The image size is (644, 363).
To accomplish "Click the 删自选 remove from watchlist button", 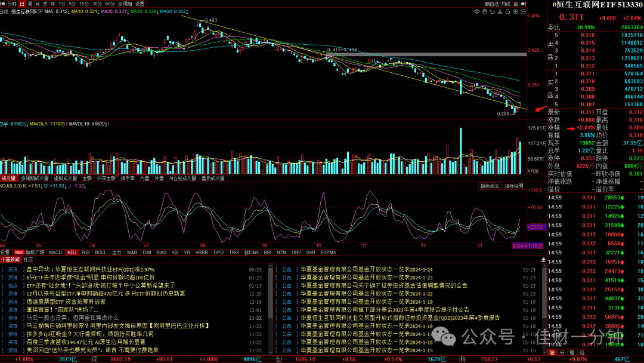I will click(491, 4).
